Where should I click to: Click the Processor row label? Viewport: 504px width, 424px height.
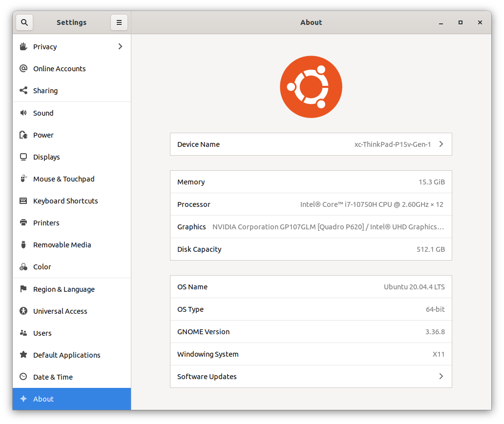pyautogui.click(x=193, y=204)
